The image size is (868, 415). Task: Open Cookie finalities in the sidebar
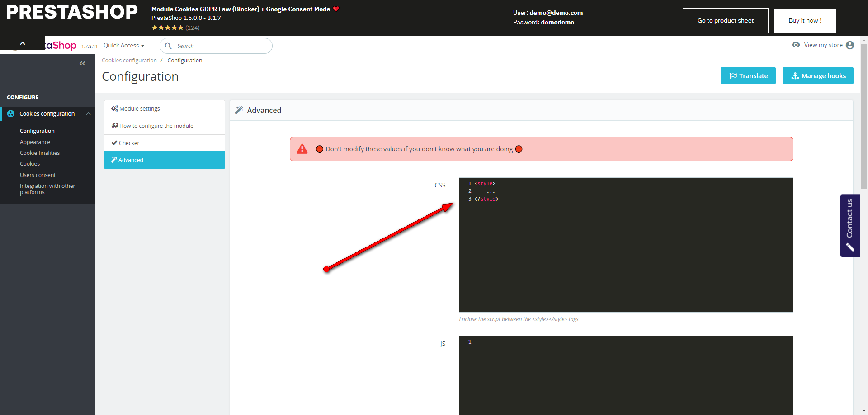click(40, 153)
